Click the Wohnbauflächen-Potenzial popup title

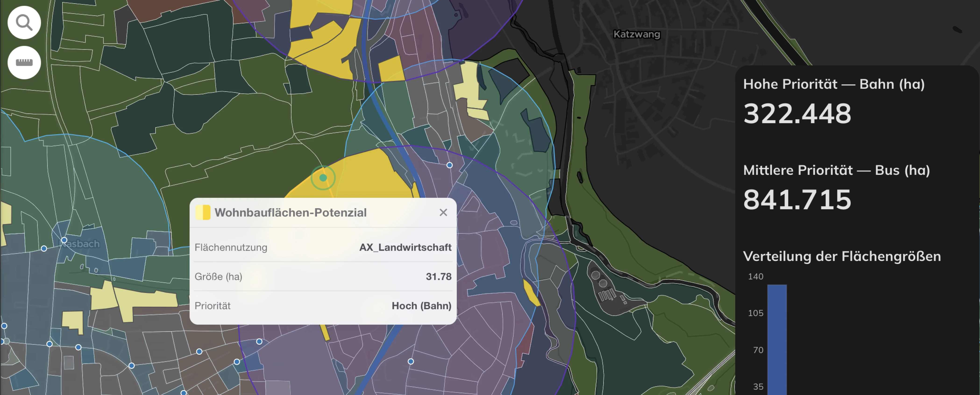(x=291, y=212)
